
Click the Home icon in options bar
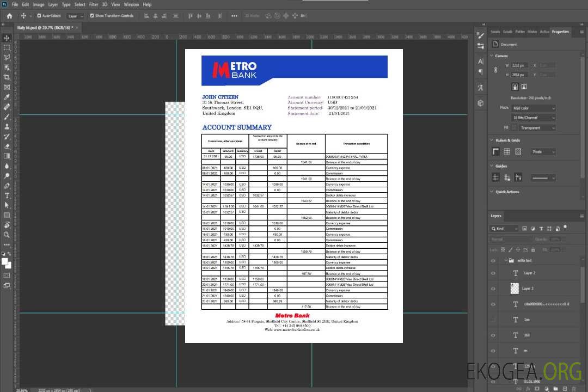(x=9, y=16)
